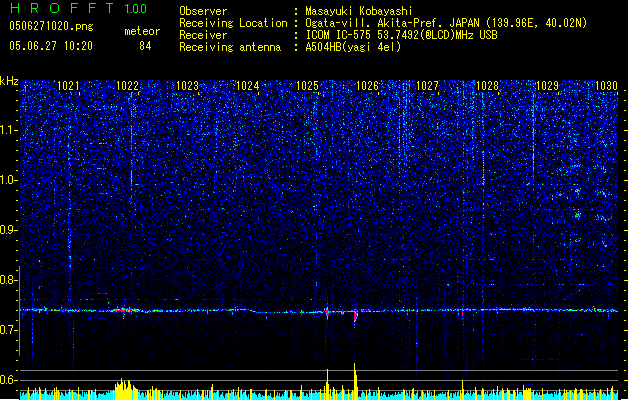Click the HROFFT 1.0.0 title text
This screenshot has width=629, height=400.
point(78,8)
